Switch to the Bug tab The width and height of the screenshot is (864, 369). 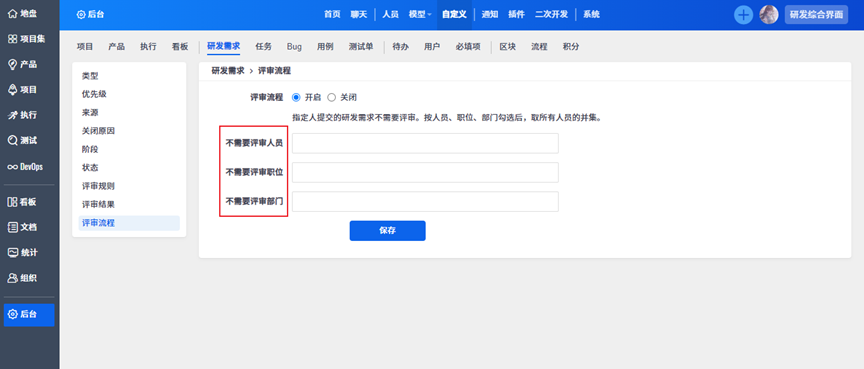pos(294,47)
